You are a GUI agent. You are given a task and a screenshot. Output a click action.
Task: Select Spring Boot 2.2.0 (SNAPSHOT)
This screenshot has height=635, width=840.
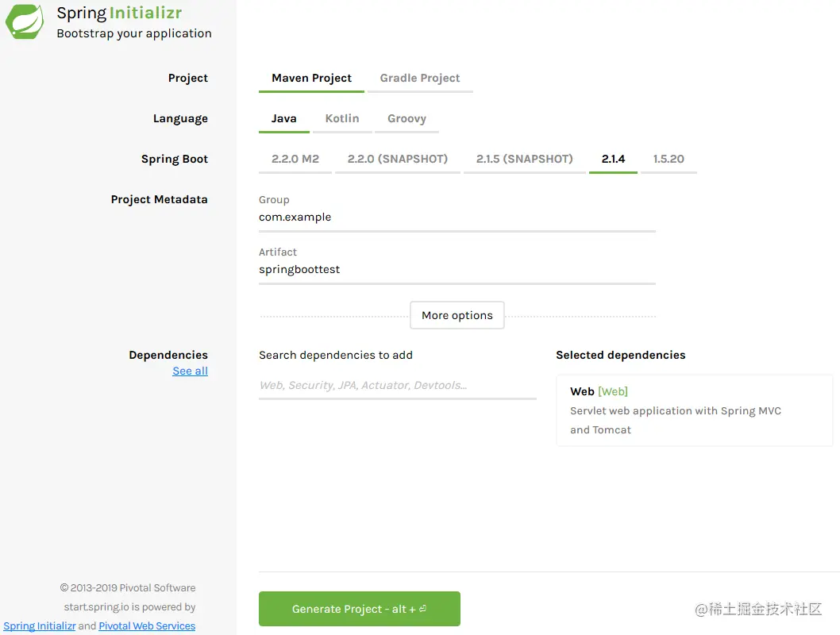pyautogui.click(x=398, y=159)
